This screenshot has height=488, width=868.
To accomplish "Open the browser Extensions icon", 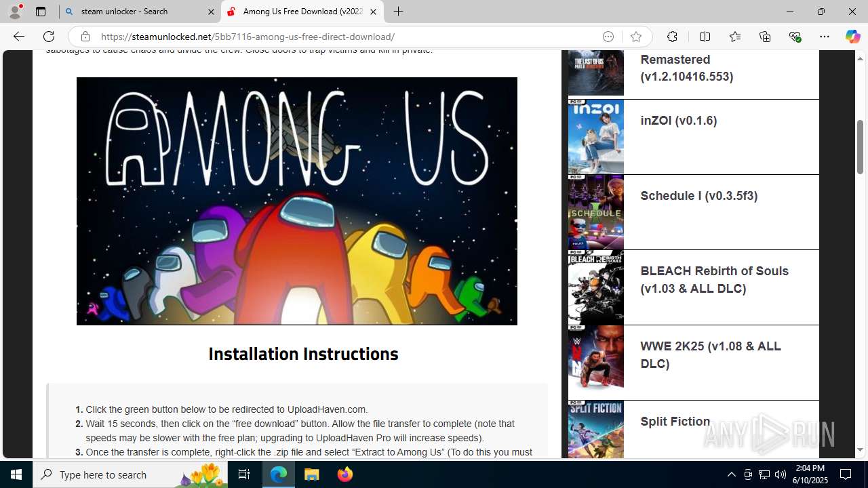I will tap(672, 37).
